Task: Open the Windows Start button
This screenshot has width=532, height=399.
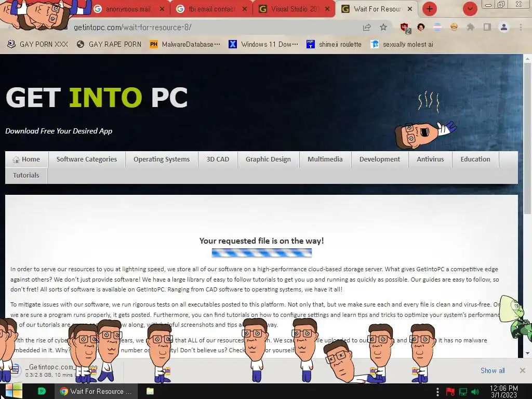Action: point(14,391)
